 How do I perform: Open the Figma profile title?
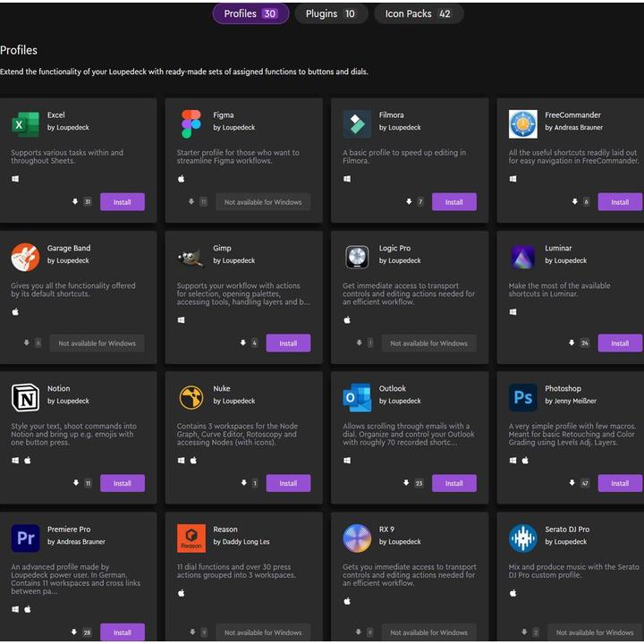click(224, 115)
